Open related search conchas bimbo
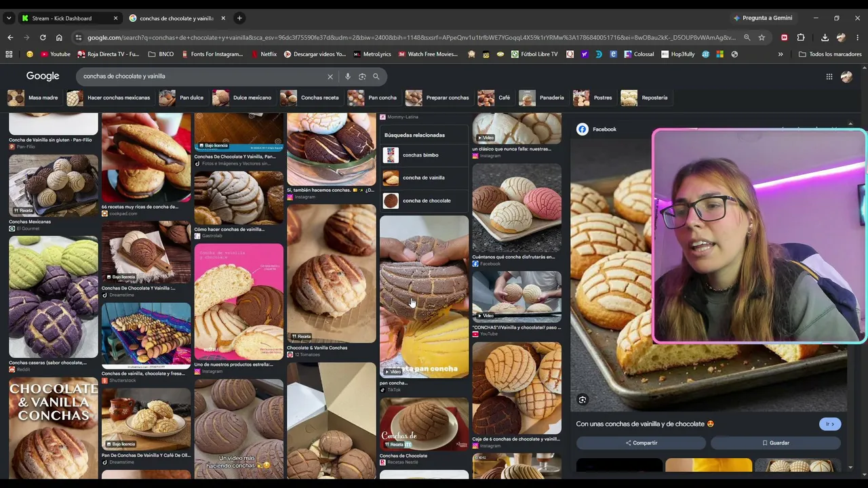 coord(424,155)
